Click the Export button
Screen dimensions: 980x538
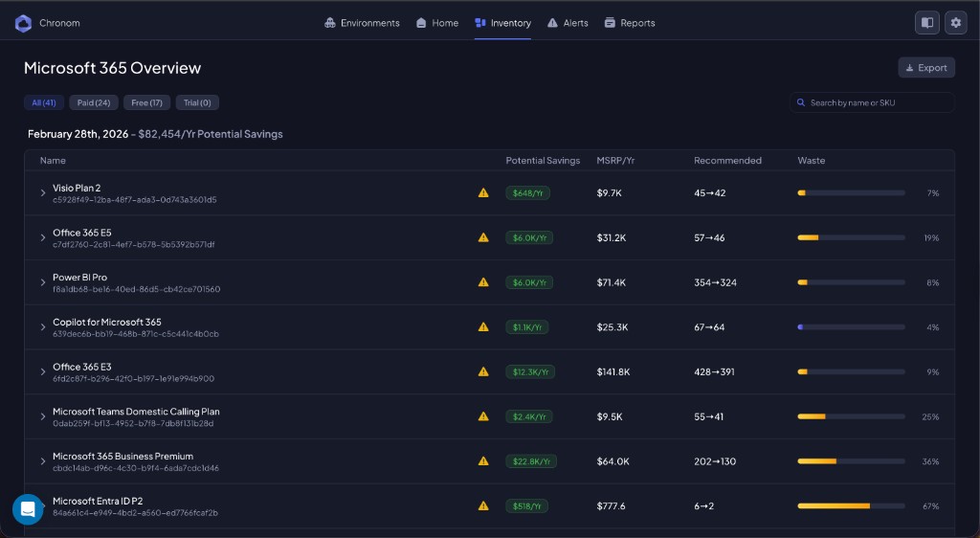coord(925,68)
